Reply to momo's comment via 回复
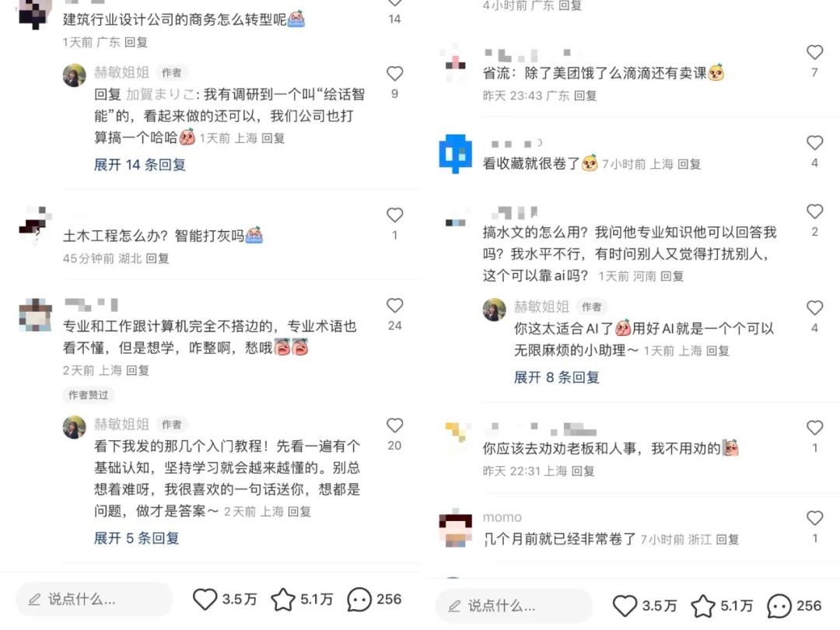Image resolution: width=840 pixels, height=630 pixels. click(x=727, y=540)
